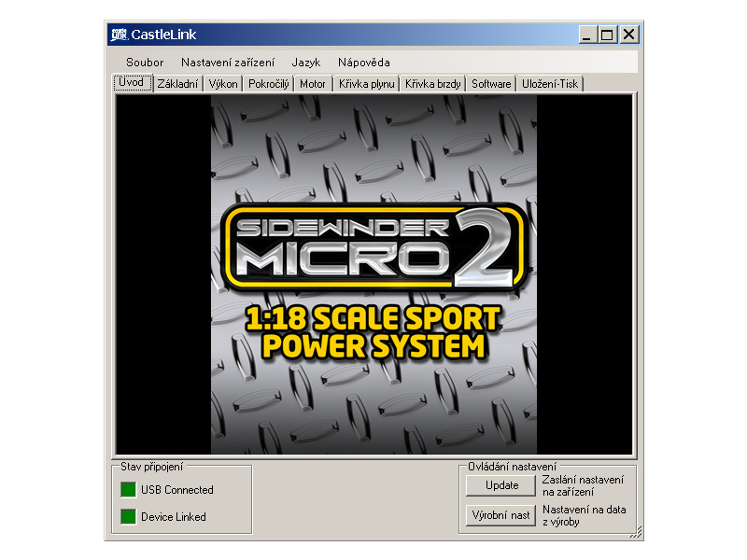Open the Pokročilý tab
This screenshot has height=560, width=747.
(x=269, y=84)
